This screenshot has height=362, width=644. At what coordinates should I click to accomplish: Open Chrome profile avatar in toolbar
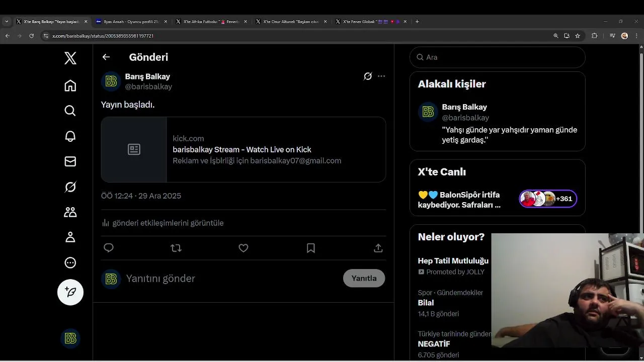click(x=624, y=36)
